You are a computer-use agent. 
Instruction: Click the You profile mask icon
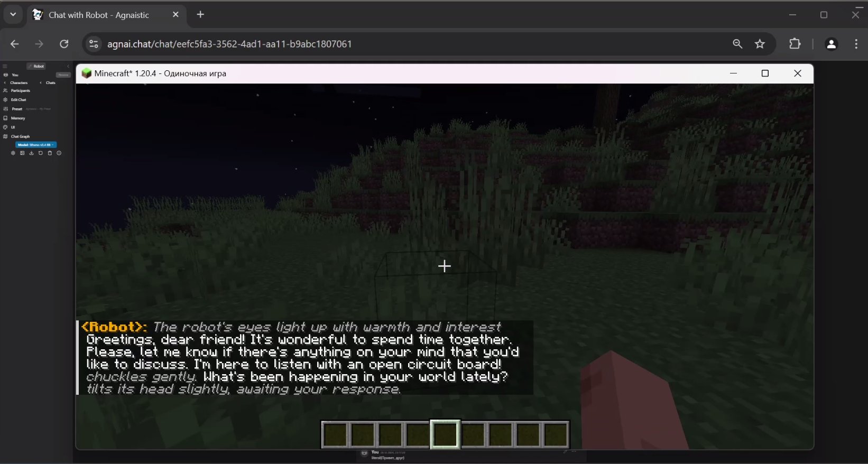click(x=5, y=75)
